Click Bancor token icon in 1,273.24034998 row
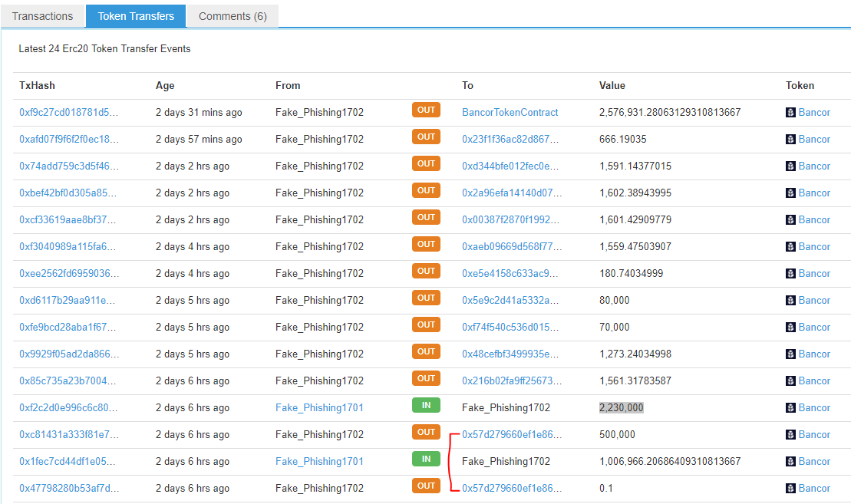The height and width of the screenshot is (504, 851). point(790,354)
